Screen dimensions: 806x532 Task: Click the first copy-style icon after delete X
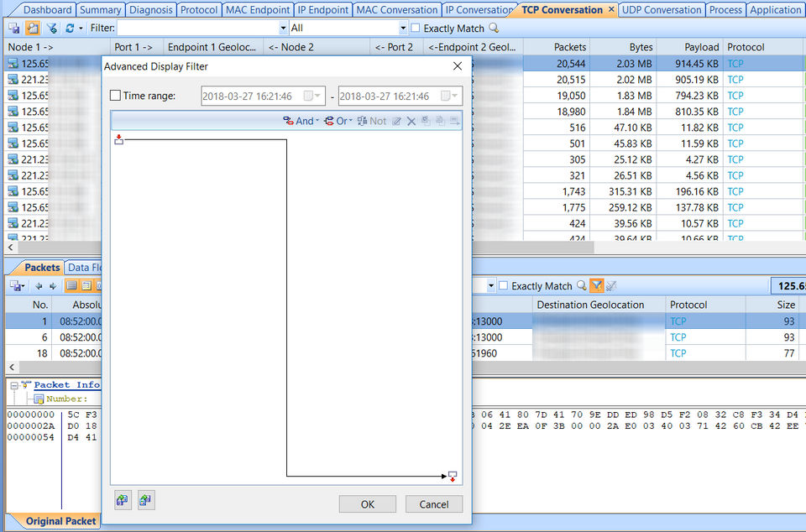pyautogui.click(x=426, y=121)
